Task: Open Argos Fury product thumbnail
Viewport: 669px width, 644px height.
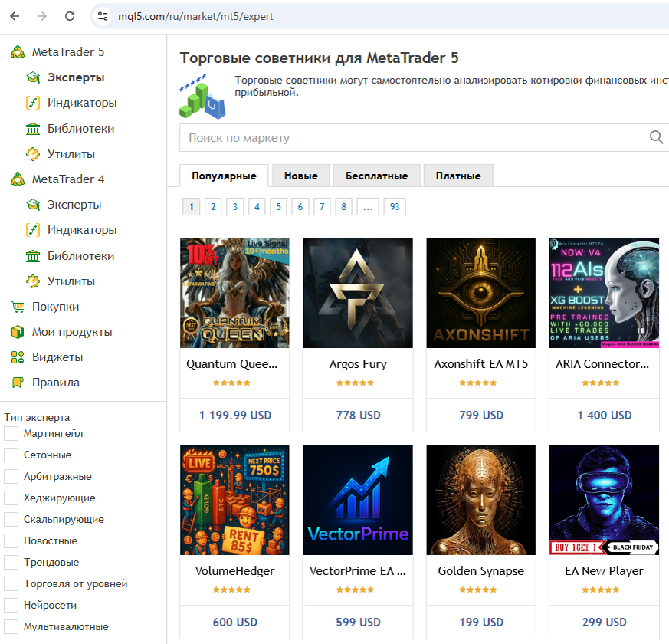Action: (x=358, y=293)
